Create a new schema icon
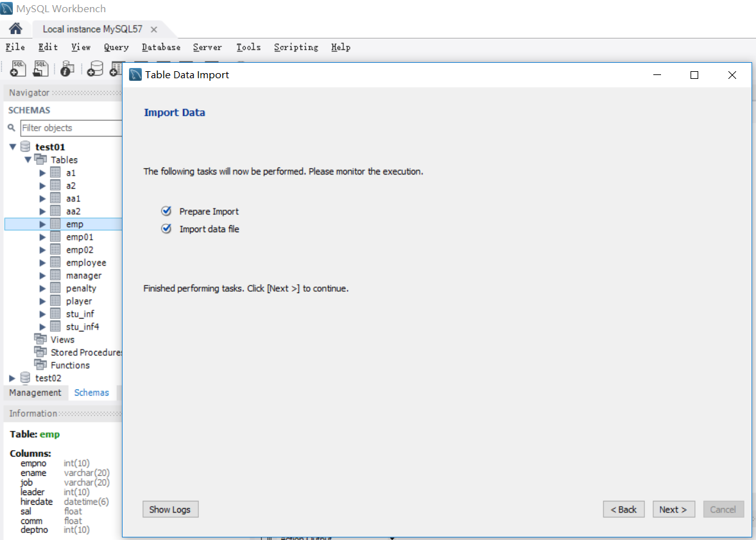 (95, 69)
